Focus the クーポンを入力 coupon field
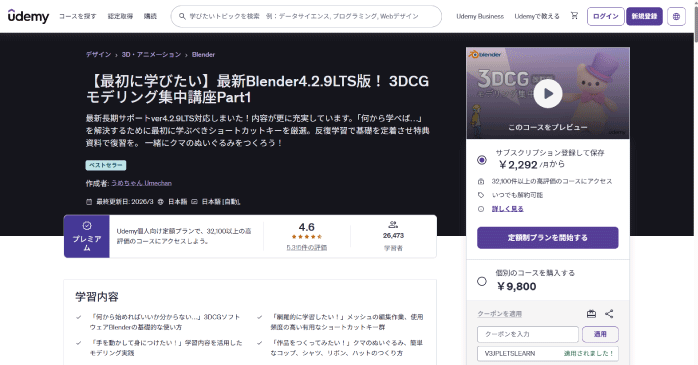Image resolution: width=698 pixels, height=365 pixels. pyautogui.click(x=528, y=334)
